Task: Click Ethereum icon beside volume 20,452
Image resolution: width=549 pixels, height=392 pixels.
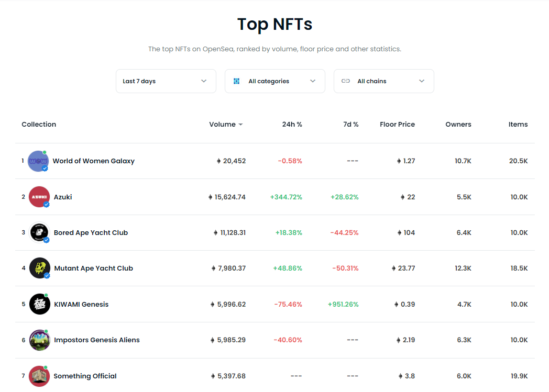Action: 219,161
